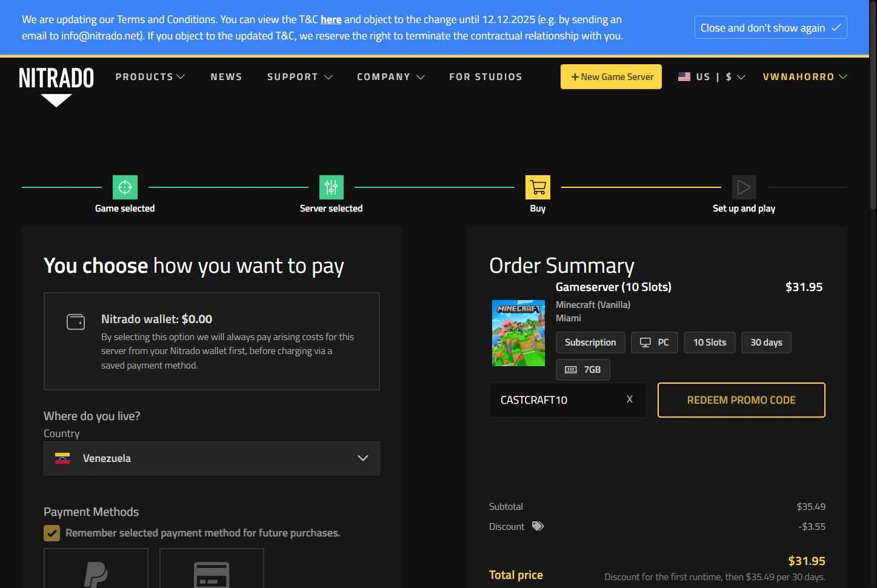
Task: Click the Server selected sliders step icon
Action: coord(332,187)
